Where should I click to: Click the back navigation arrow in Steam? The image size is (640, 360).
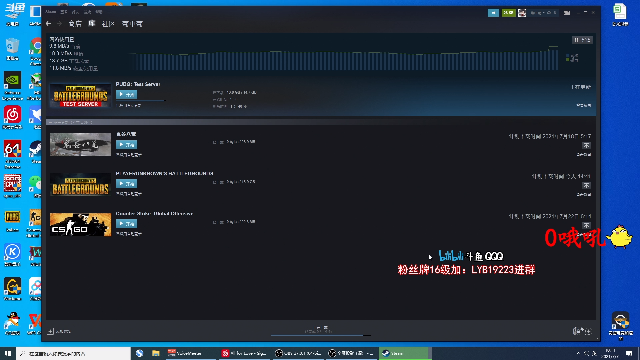(49, 24)
